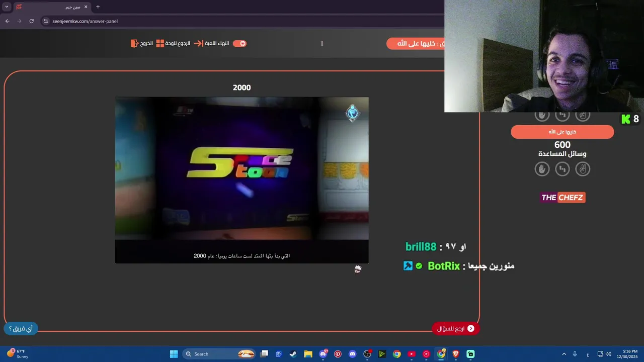This screenshot has width=644, height=362.
Task: Click the الخروج exit icon button
Action: (x=142, y=44)
